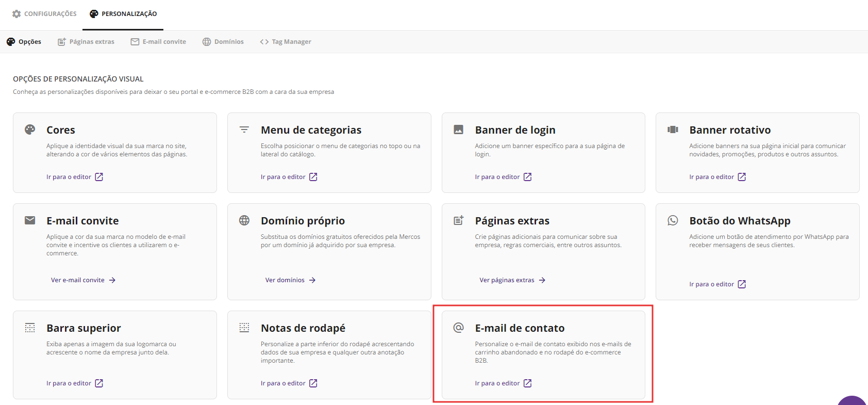Image resolution: width=868 pixels, height=405 pixels.
Task: Click the Domínios globe tab icon
Action: (x=207, y=42)
